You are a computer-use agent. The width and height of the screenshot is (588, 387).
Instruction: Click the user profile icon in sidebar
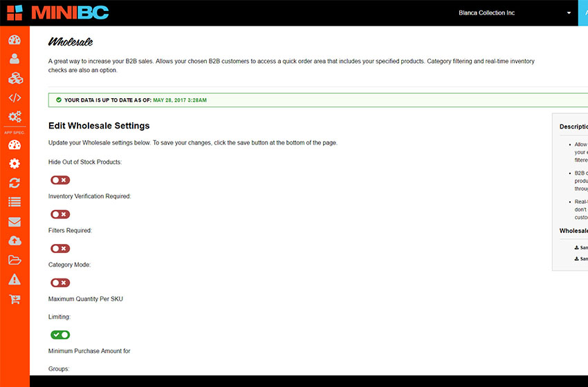pyautogui.click(x=15, y=59)
